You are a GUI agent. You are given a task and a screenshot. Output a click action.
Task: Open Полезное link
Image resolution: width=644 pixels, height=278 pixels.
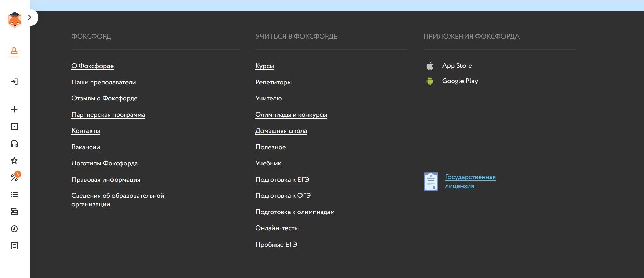coord(271,147)
